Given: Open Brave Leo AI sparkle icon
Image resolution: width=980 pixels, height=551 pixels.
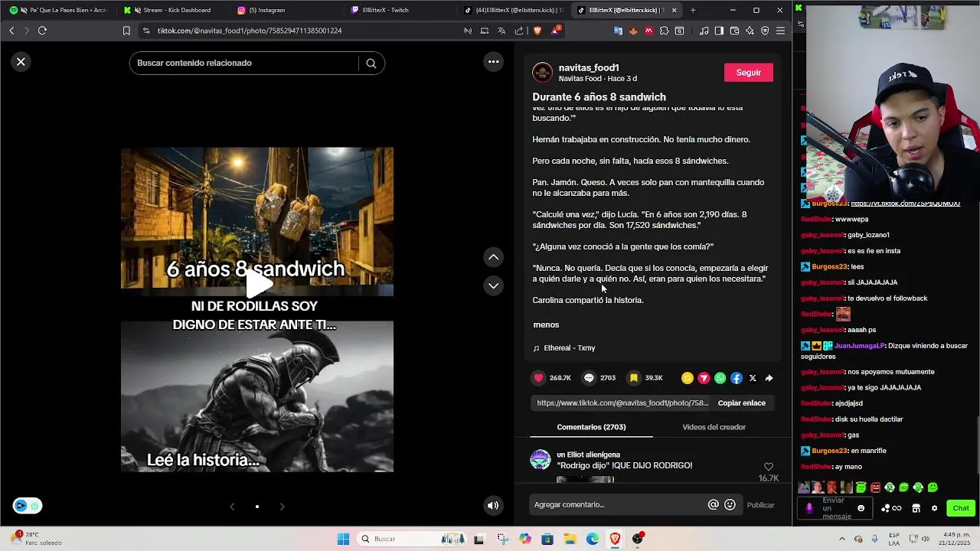Looking at the screenshot, I should [750, 31].
